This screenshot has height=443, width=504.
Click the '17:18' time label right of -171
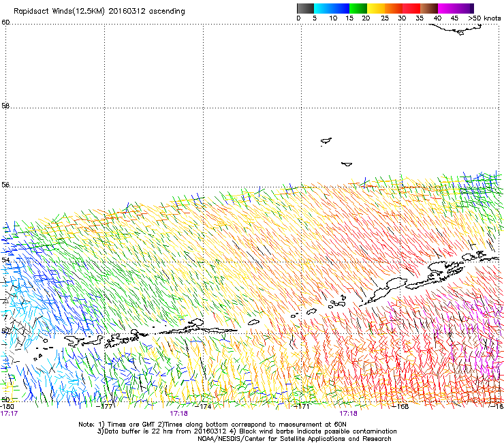click(349, 414)
